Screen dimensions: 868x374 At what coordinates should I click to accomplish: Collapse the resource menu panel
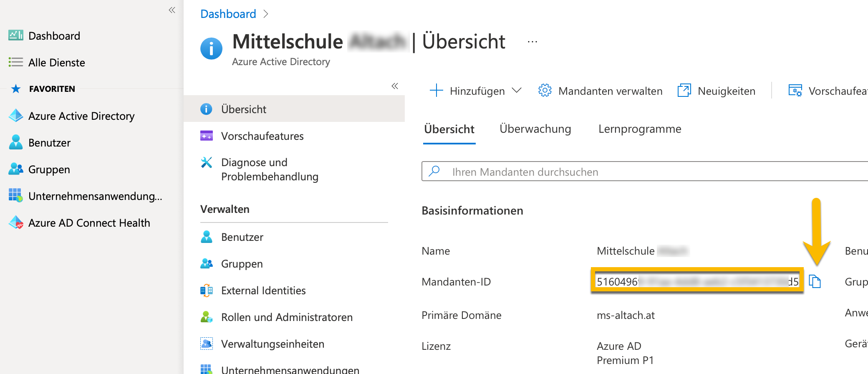[394, 86]
